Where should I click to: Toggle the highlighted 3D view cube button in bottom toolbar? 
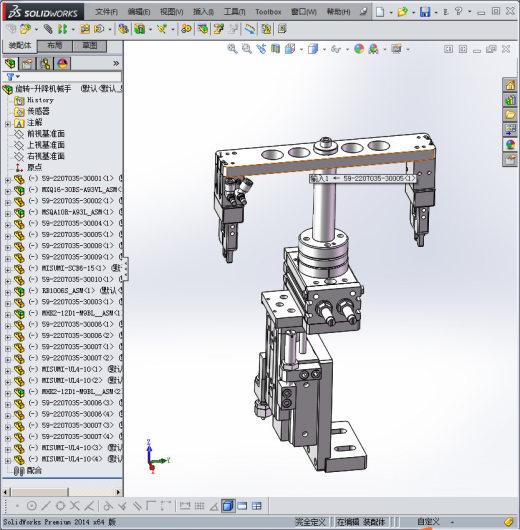tap(228, 506)
